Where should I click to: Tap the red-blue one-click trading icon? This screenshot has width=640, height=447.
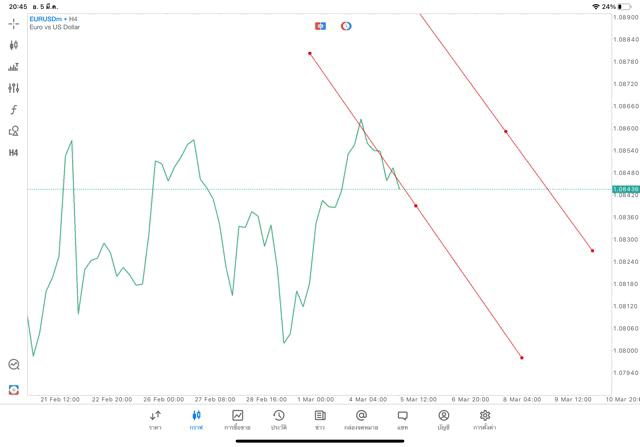(x=320, y=25)
